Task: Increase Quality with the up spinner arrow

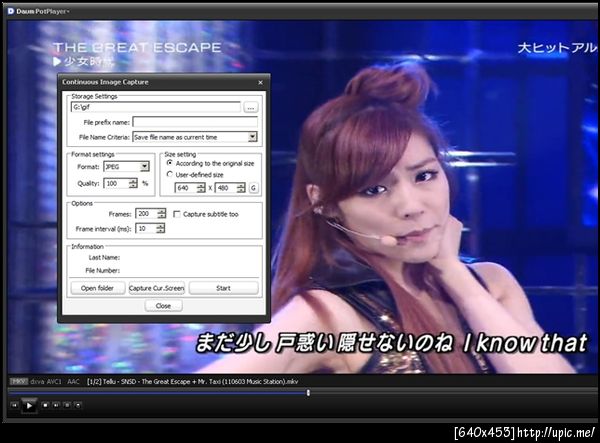Action: point(133,181)
